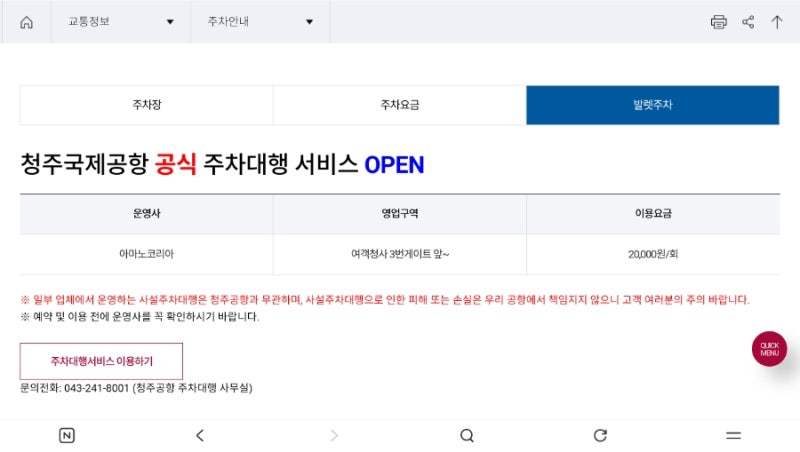The image size is (800, 452).
Task: Select the 여객청사 3번게이트 앞~ cell
Action: pyautogui.click(x=399, y=254)
